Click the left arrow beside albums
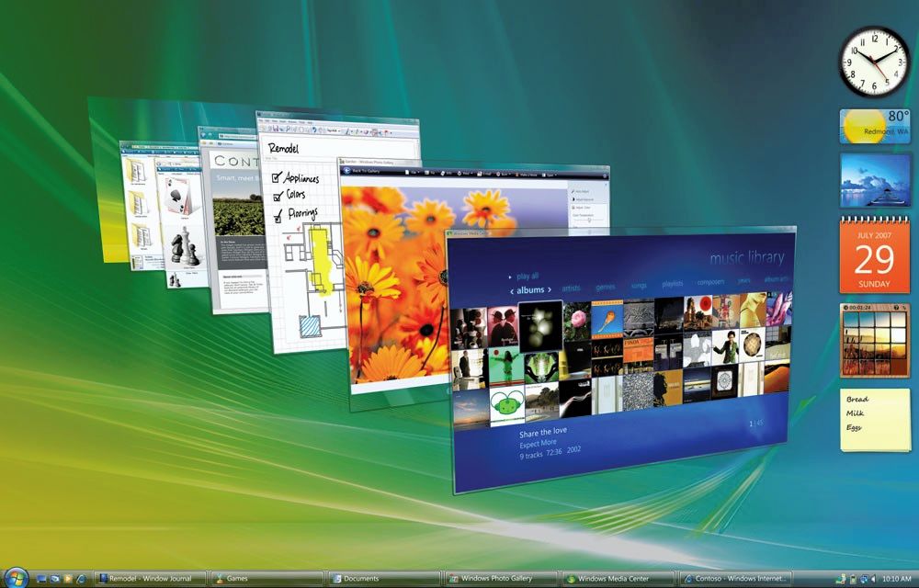This screenshot has height=588, width=919. click(x=512, y=289)
